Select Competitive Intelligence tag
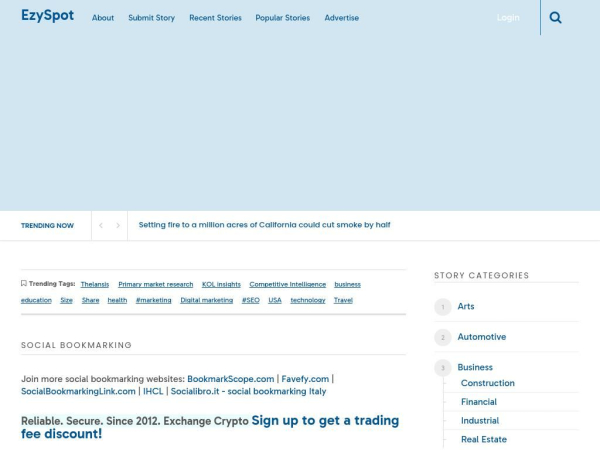The height and width of the screenshot is (450, 600). pyautogui.click(x=288, y=284)
